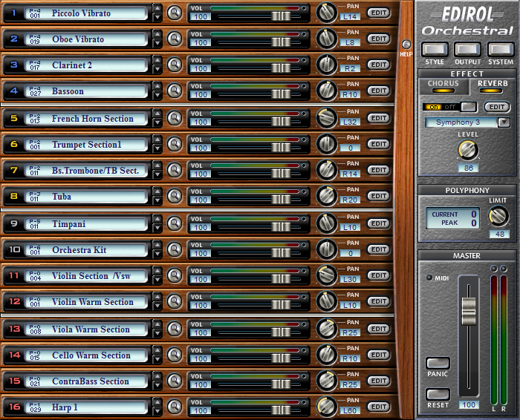The image size is (520, 420).
Task: Click the polyphony LIMIT knob
Action: point(498,216)
